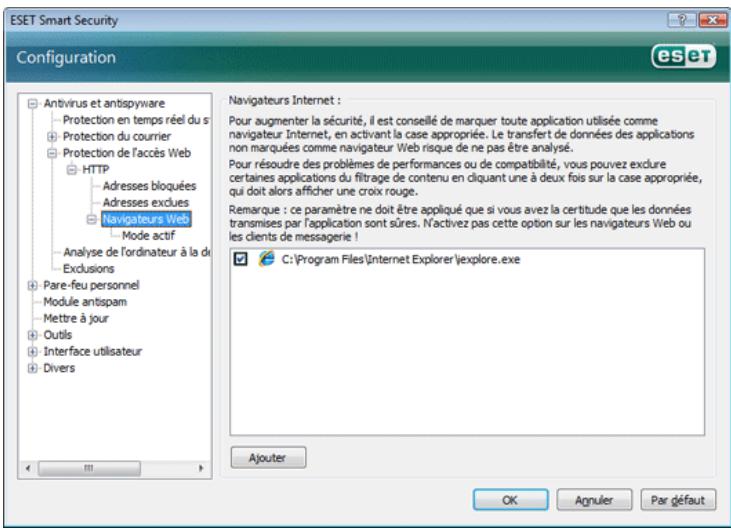Select Divers in the tree

[x=59, y=368]
